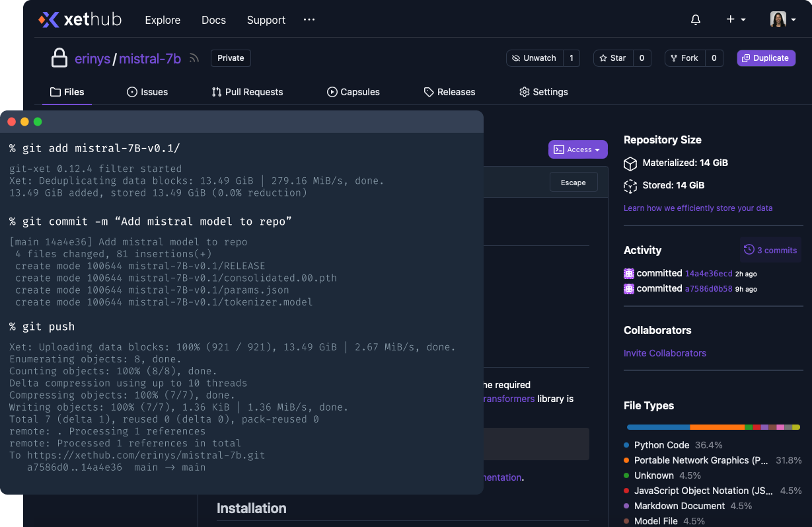Click the Installation heading
812x527 pixels.
[x=252, y=508]
